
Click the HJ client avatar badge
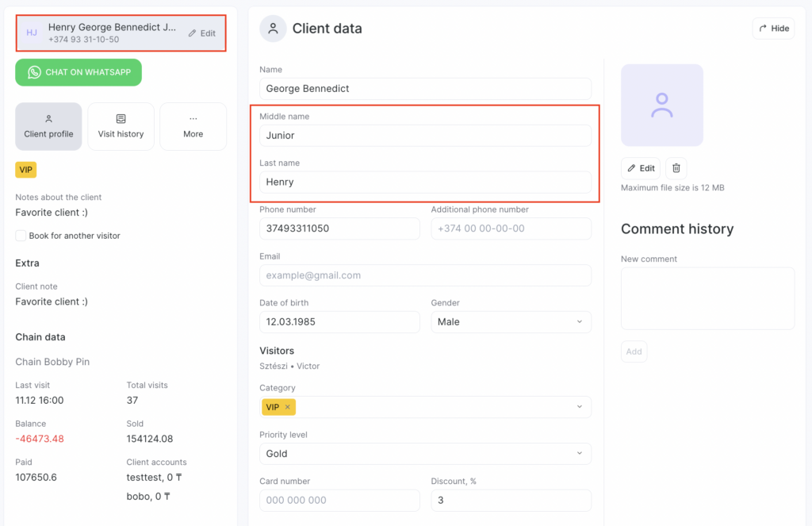(x=32, y=33)
